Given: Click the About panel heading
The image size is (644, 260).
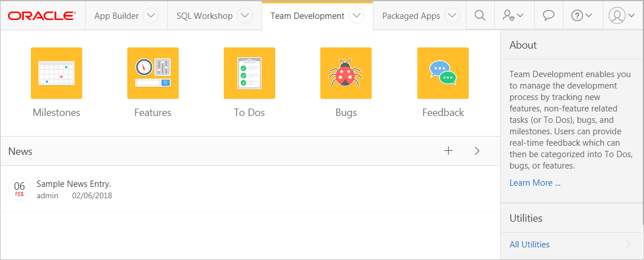Looking at the screenshot, I should (x=523, y=45).
